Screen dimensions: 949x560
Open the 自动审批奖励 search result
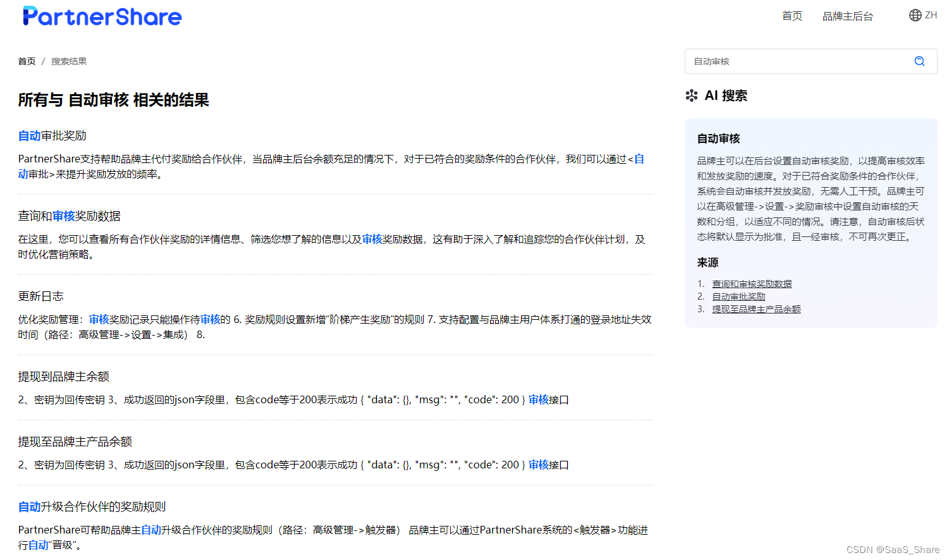pyautogui.click(x=52, y=135)
